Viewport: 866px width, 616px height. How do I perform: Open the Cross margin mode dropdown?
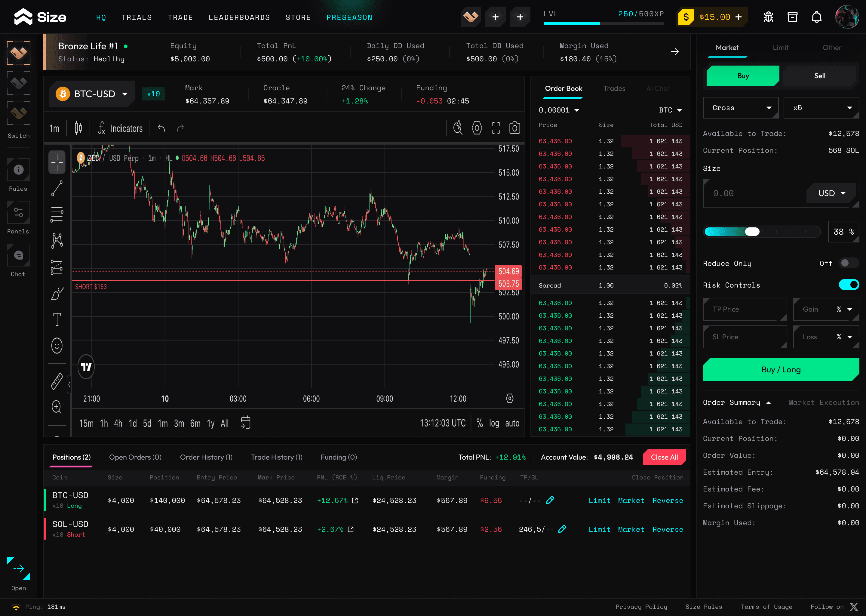[741, 108]
